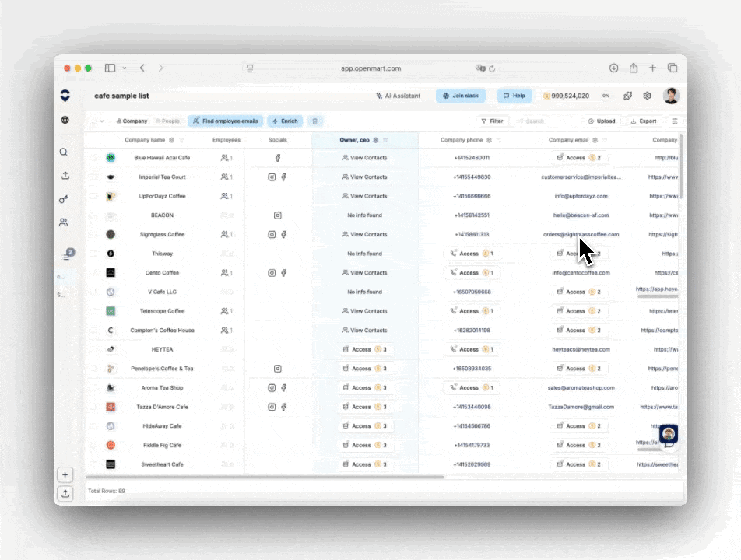Select the Tazza D'Amore Cafe row checkbox

click(93, 407)
